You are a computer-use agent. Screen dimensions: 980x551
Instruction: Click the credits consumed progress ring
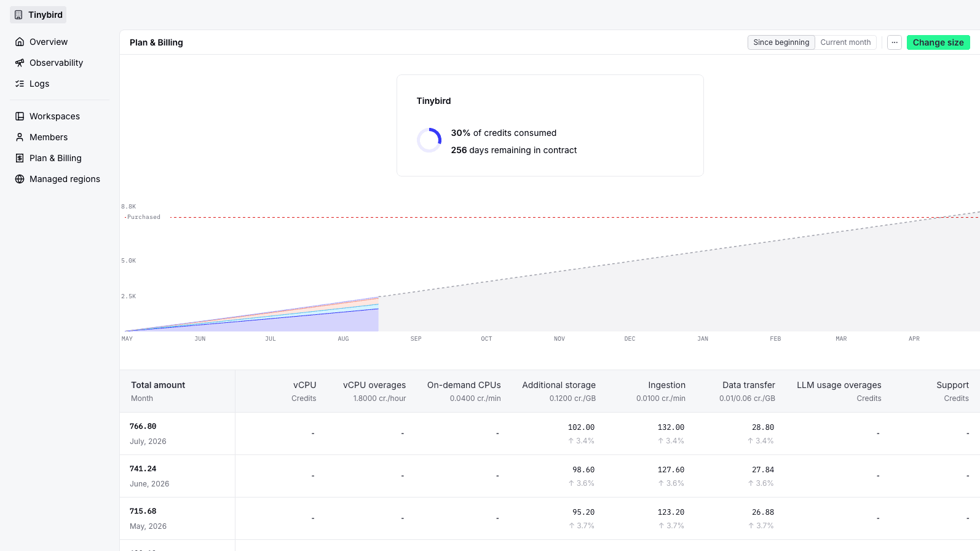pos(429,140)
